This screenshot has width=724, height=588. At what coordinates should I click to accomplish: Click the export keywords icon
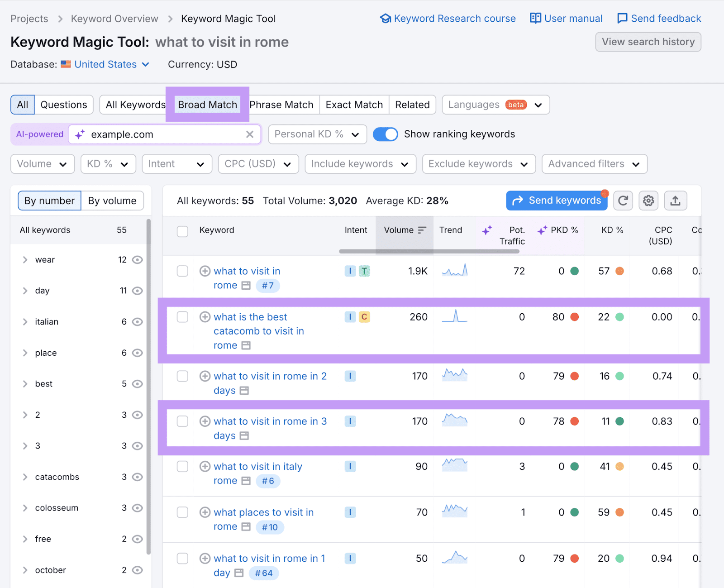coord(676,201)
